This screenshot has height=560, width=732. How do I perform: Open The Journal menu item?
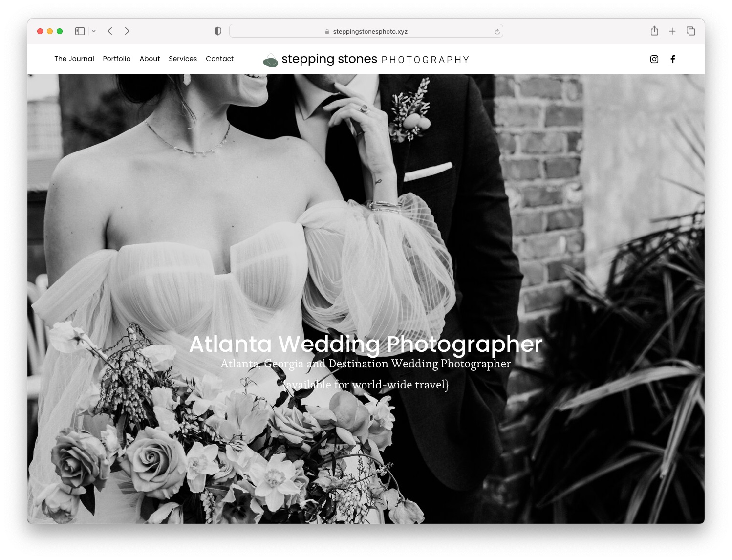74,59
